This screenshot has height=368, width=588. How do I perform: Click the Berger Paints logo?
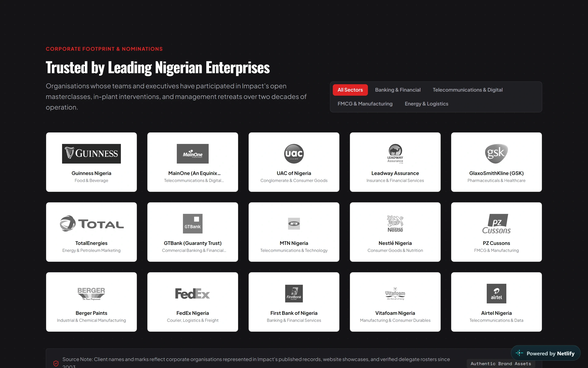coord(91,294)
